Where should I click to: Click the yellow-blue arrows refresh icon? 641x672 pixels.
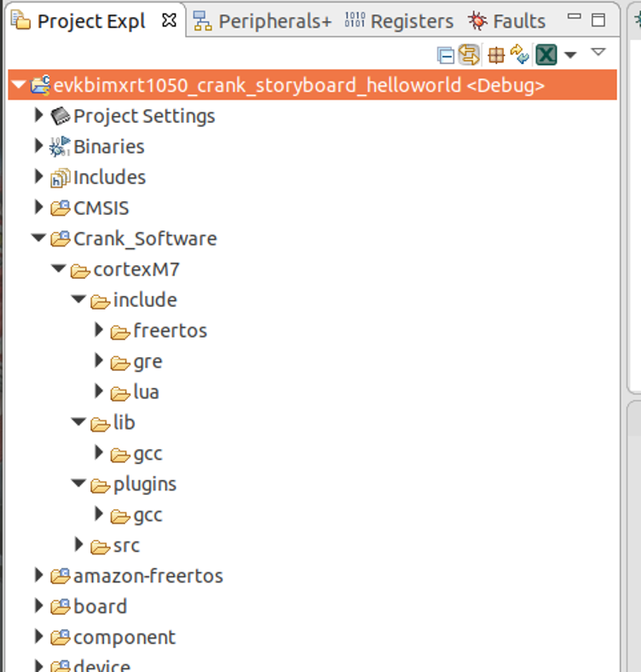coord(519,55)
